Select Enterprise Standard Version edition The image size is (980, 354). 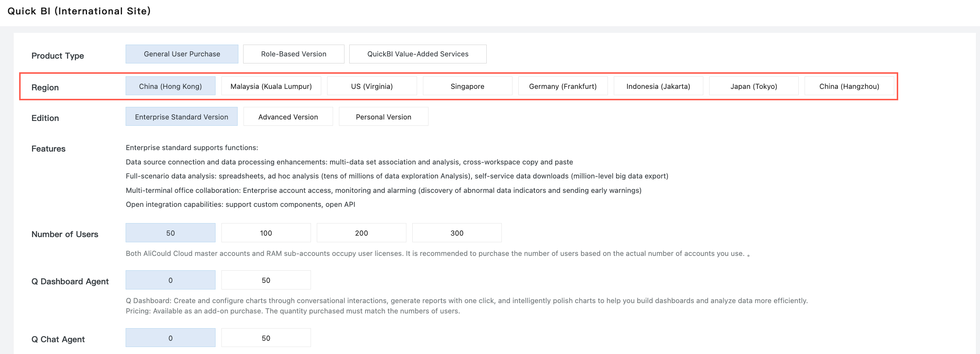182,117
